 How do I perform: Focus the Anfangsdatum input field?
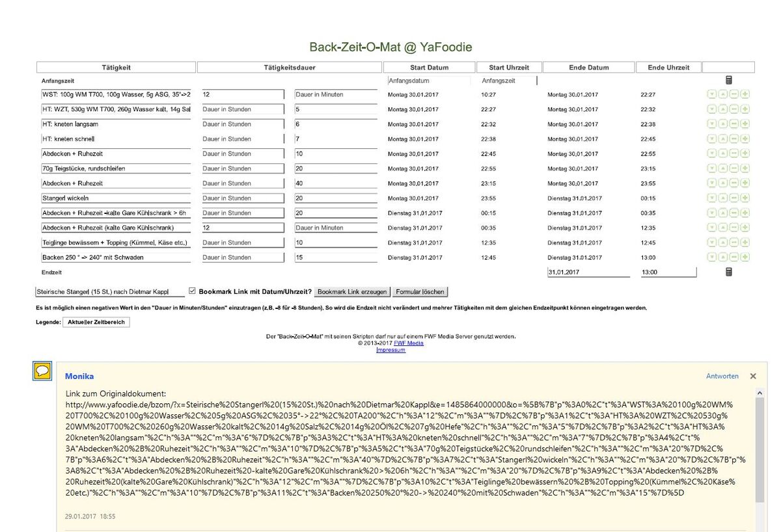429,81
